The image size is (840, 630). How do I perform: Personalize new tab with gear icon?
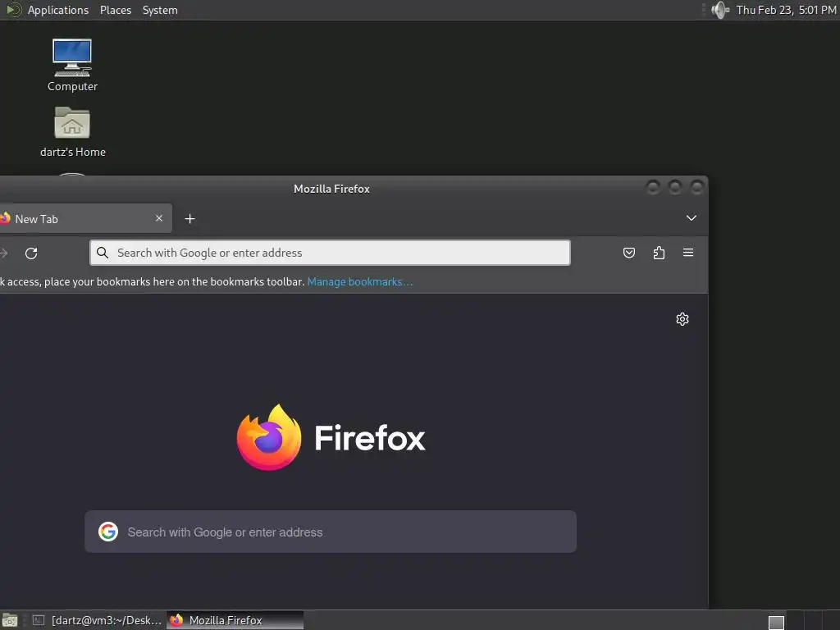[682, 319]
